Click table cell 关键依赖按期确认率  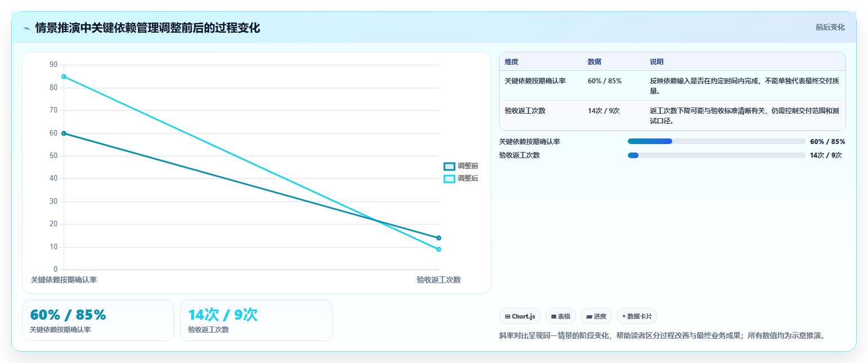coord(535,81)
